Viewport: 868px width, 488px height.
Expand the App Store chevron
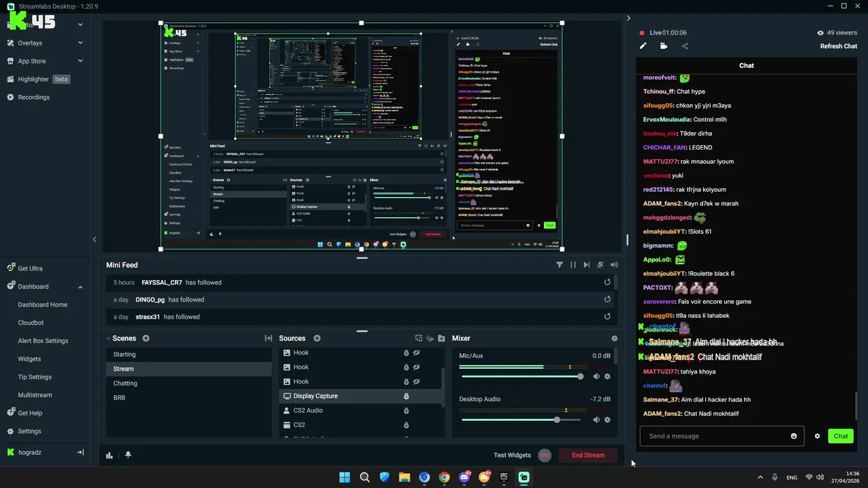pyautogui.click(x=80, y=61)
